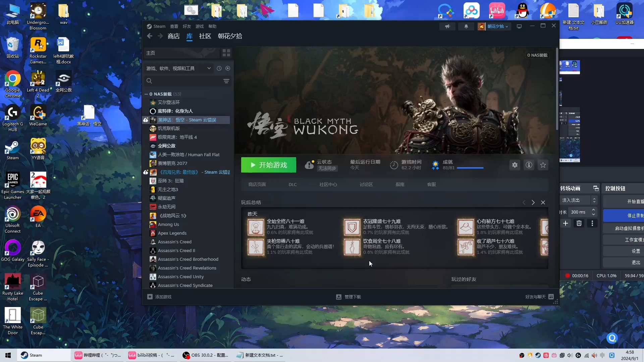Collapse the 0 NAS装载 category
644x362 pixels.
coord(146,94)
